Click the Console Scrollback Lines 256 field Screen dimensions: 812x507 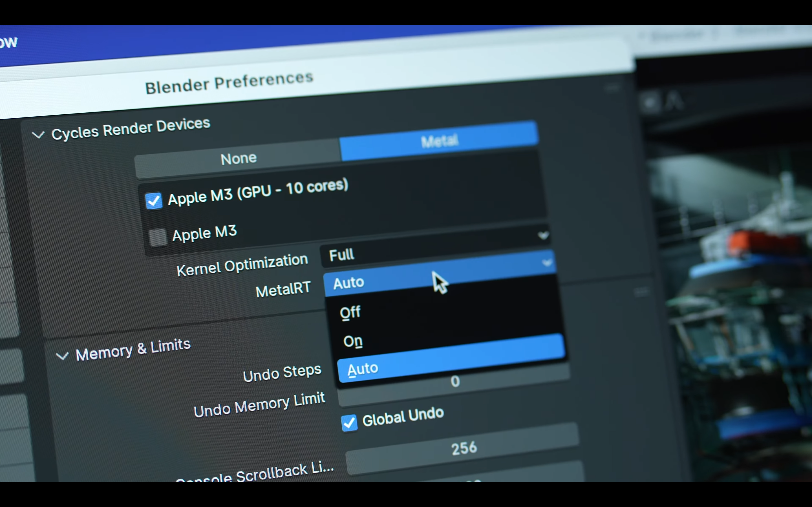point(464,448)
